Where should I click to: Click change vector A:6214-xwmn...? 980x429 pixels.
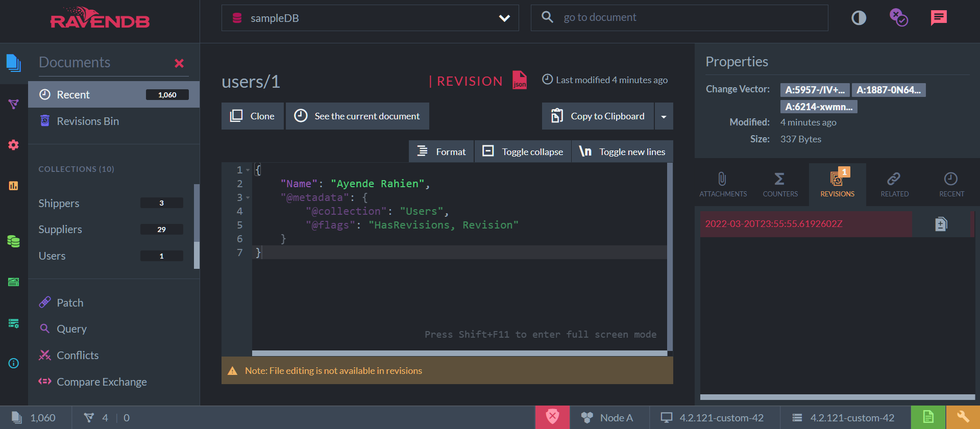819,107
